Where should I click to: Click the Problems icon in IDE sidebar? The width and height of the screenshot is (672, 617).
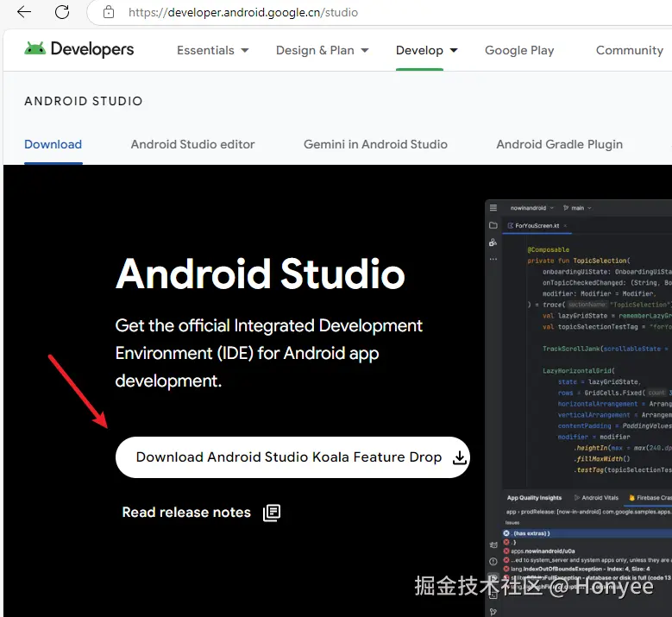[493, 562]
